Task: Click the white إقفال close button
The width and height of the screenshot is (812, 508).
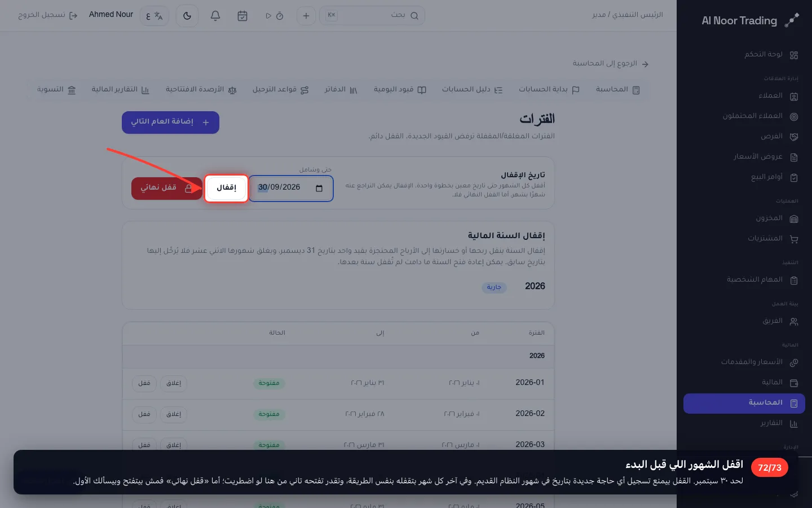Action: click(x=226, y=188)
